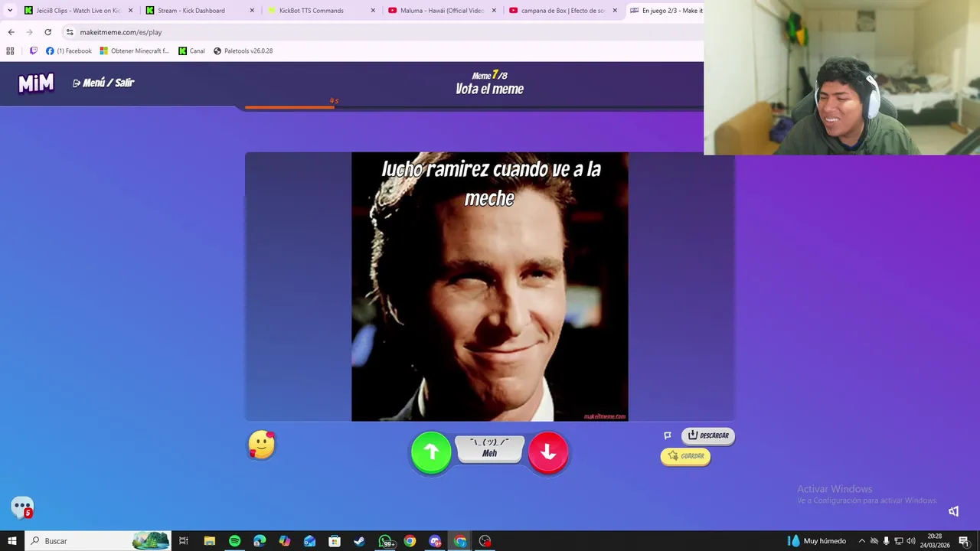Open Microsoft Edge from taskbar
The image size is (980, 551).
point(260,541)
